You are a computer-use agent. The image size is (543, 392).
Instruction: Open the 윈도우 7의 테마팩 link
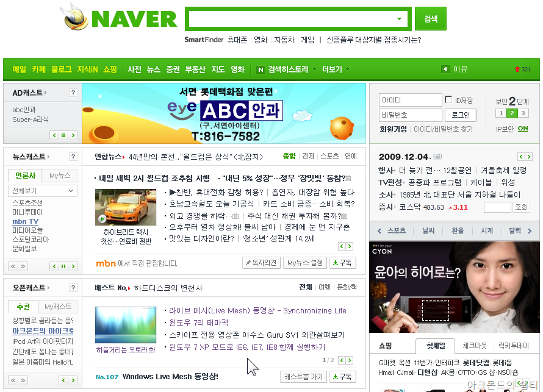(x=198, y=323)
